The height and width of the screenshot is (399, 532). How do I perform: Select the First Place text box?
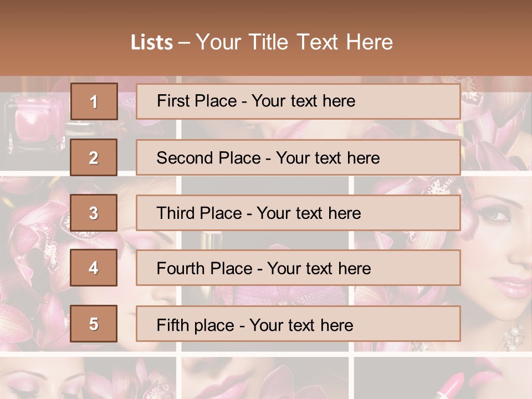[x=298, y=101]
